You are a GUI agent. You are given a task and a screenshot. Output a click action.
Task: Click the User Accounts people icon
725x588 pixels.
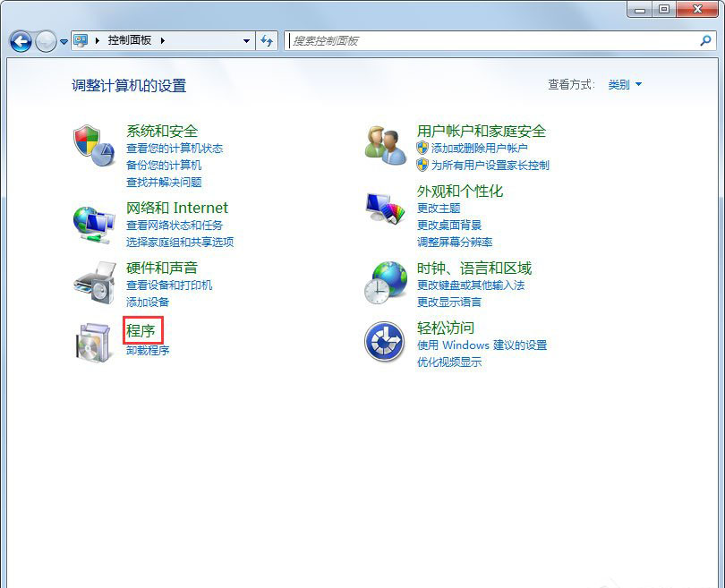(386, 144)
